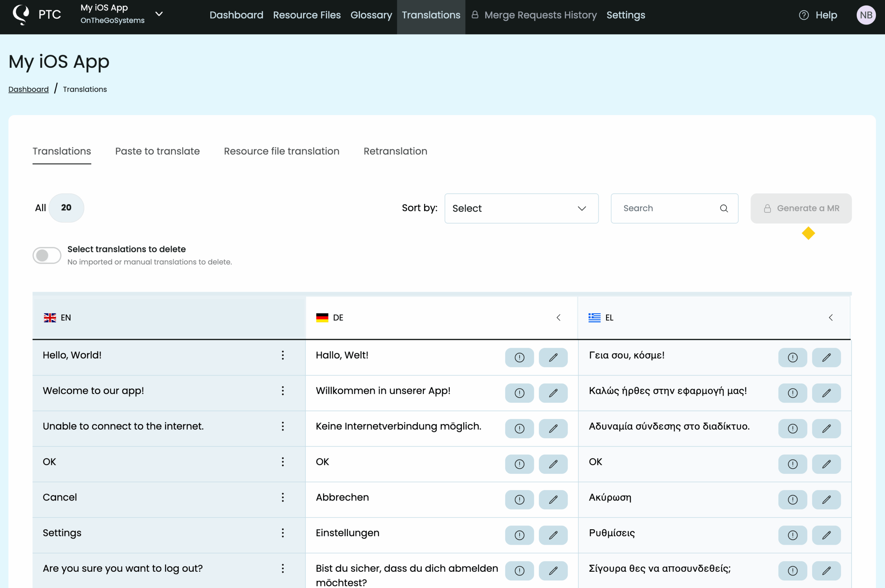The width and height of the screenshot is (885, 588).
Task: Open the three-dot menu for Welcome to our app!
Action: click(283, 391)
